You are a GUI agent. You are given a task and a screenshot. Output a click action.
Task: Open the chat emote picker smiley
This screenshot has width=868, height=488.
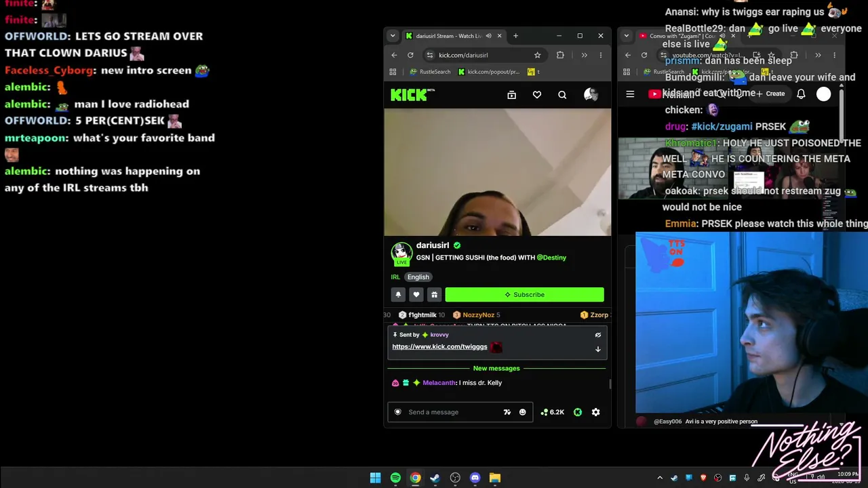tap(522, 412)
